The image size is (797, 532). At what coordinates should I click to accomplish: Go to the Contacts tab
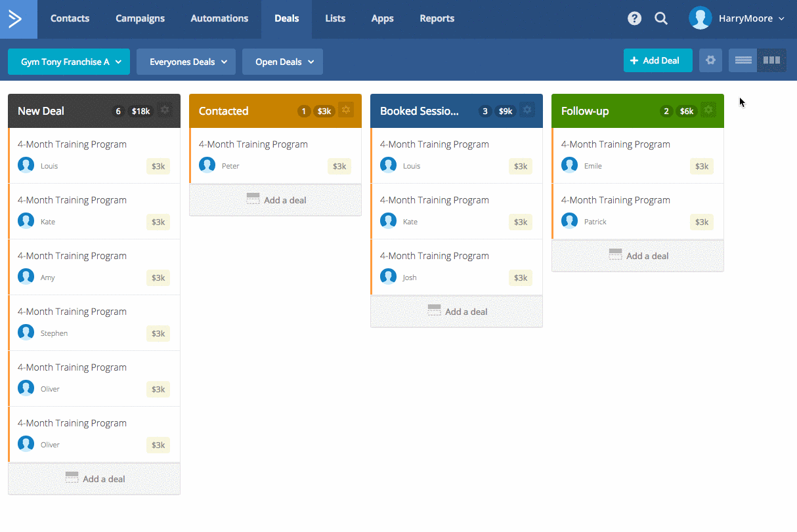click(x=70, y=18)
